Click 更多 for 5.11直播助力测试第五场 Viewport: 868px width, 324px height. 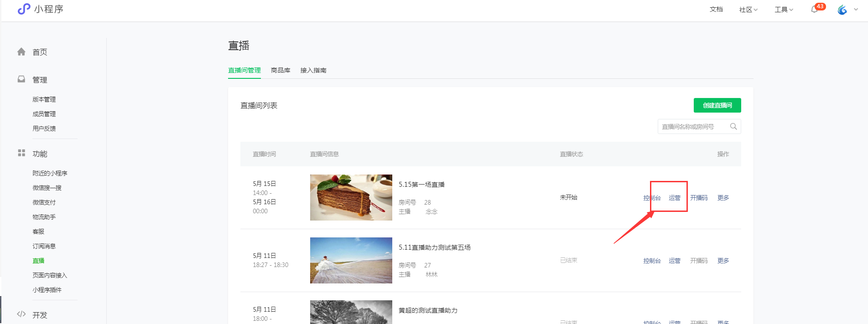[723, 261]
